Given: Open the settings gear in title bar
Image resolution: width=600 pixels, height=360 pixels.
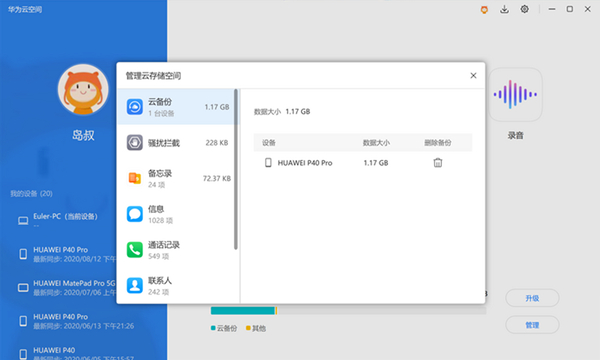Looking at the screenshot, I should [525, 9].
